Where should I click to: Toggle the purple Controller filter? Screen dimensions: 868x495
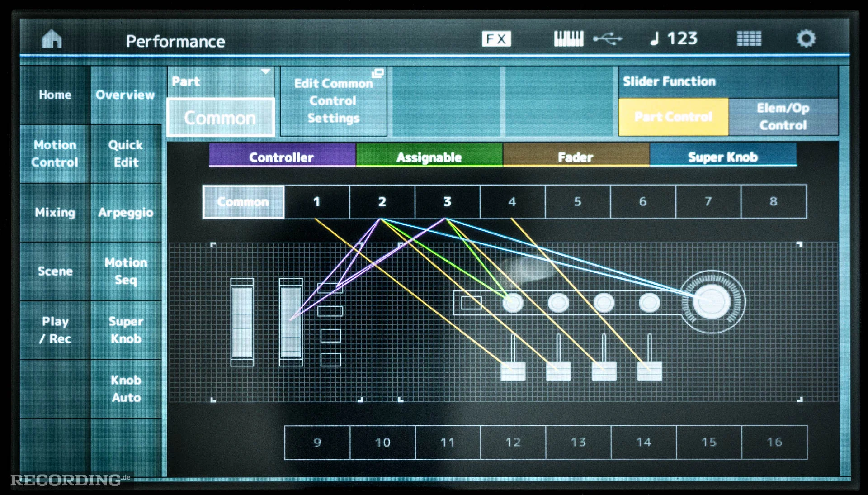pos(282,155)
